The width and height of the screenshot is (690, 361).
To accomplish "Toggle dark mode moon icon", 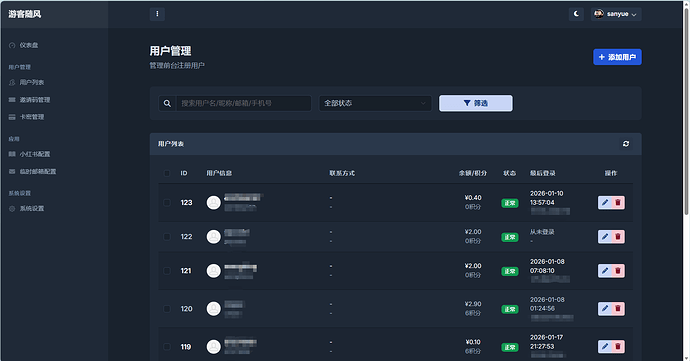I will click(576, 14).
